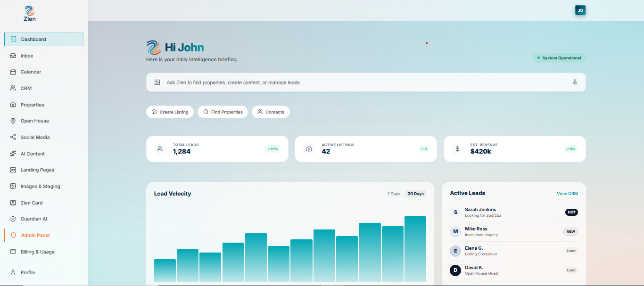
Task: Open Mike Ross lead details
Action: 514,231
